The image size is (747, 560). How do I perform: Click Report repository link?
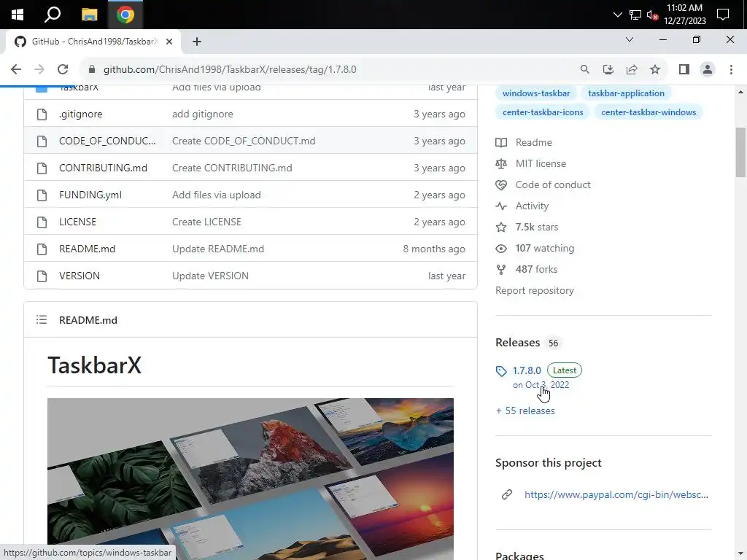tap(535, 290)
